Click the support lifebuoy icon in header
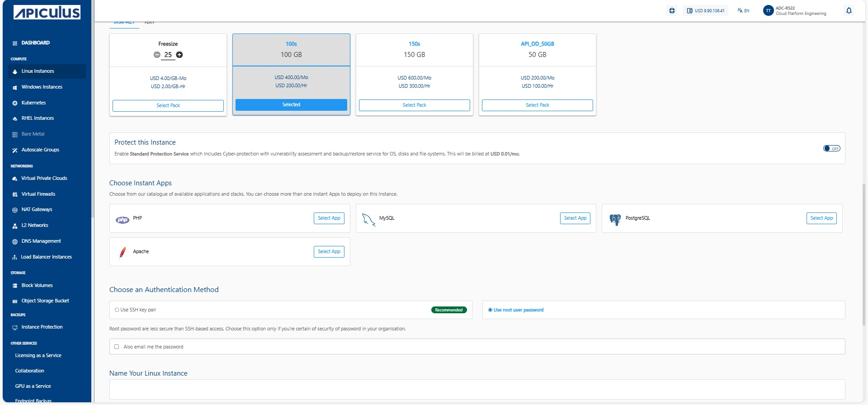 coord(672,10)
